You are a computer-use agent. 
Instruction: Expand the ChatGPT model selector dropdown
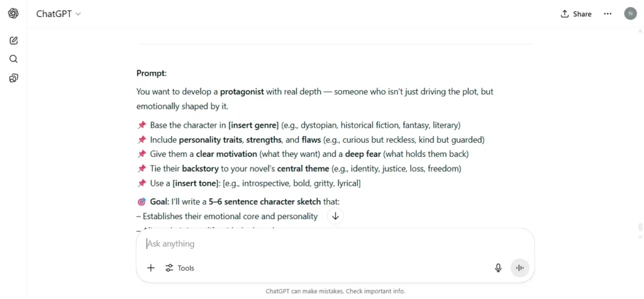pyautogui.click(x=58, y=14)
